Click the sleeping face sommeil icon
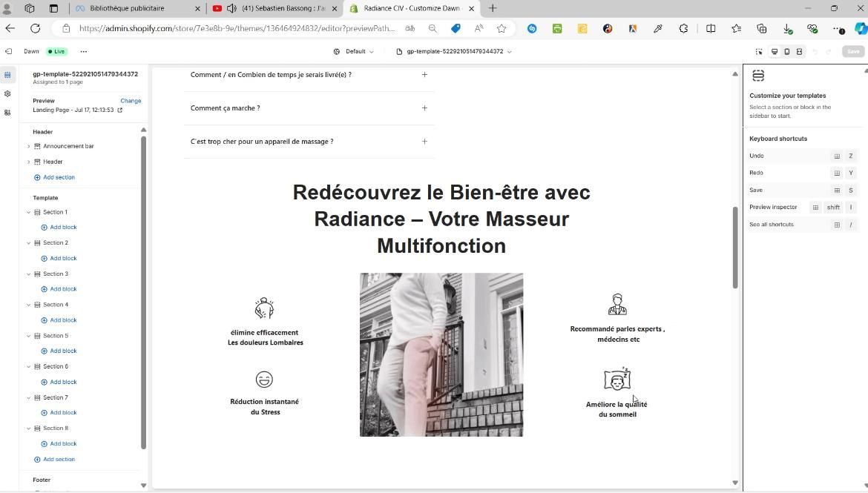Screen dimensions: 868x493 tap(617, 379)
